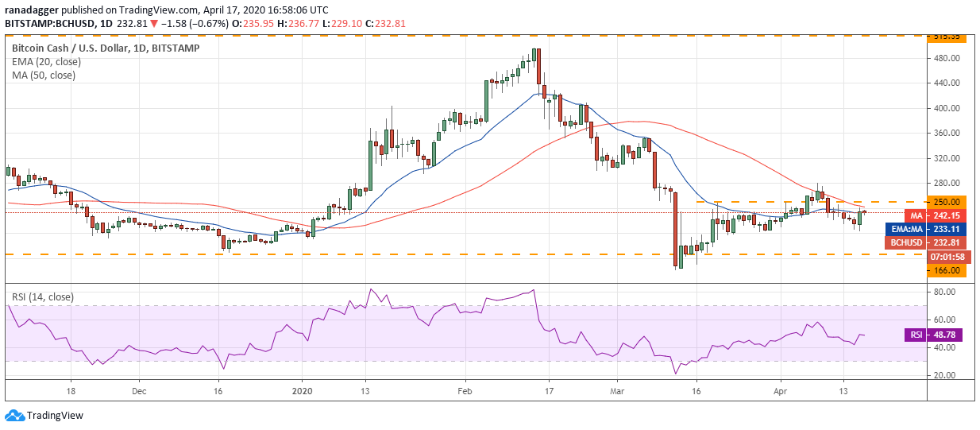Image resolution: width=980 pixels, height=430 pixels.
Task: Click the purple RSI 48.78 value label
Action: coord(932,335)
